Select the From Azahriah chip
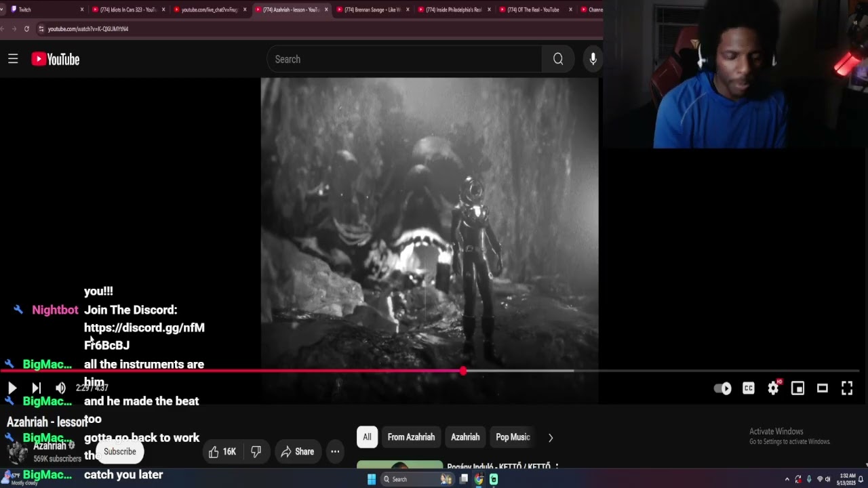 (x=411, y=437)
